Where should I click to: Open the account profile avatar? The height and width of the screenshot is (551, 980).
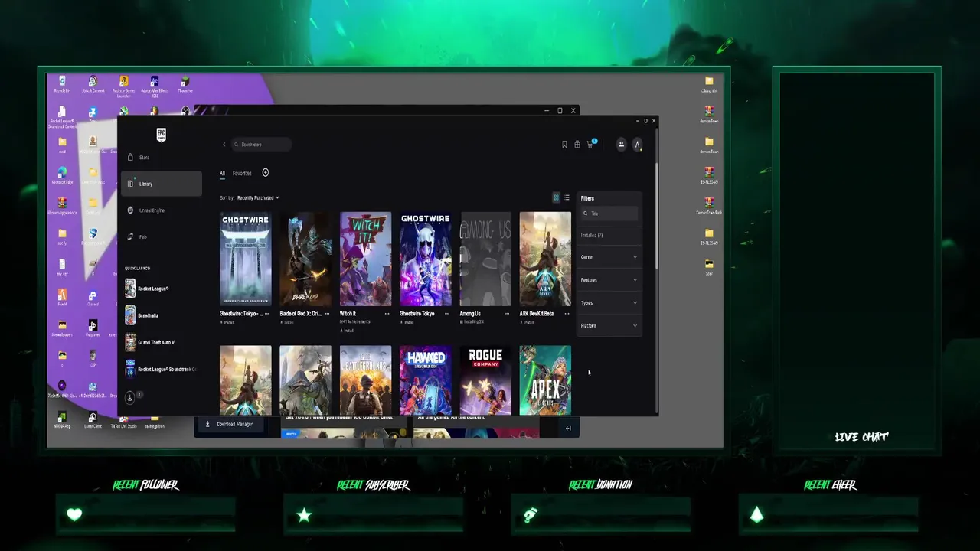click(x=637, y=145)
